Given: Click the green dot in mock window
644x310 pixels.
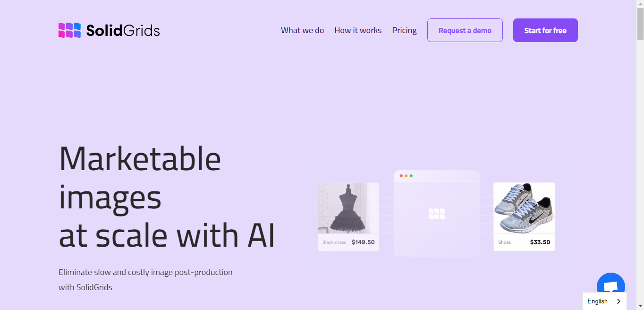Looking at the screenshot, I should point(411,176).
